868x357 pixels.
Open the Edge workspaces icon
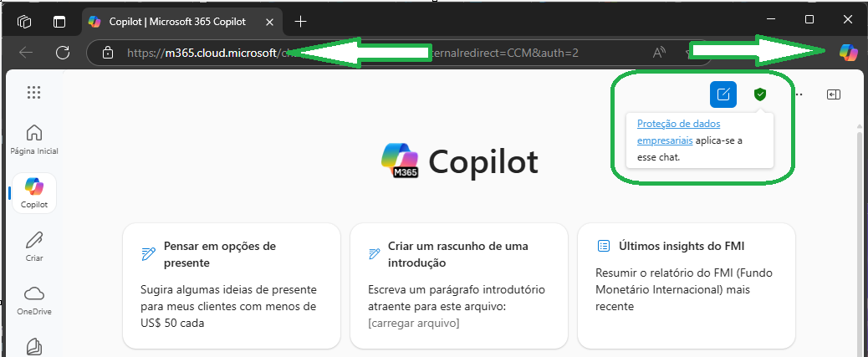tap(25, 21)
